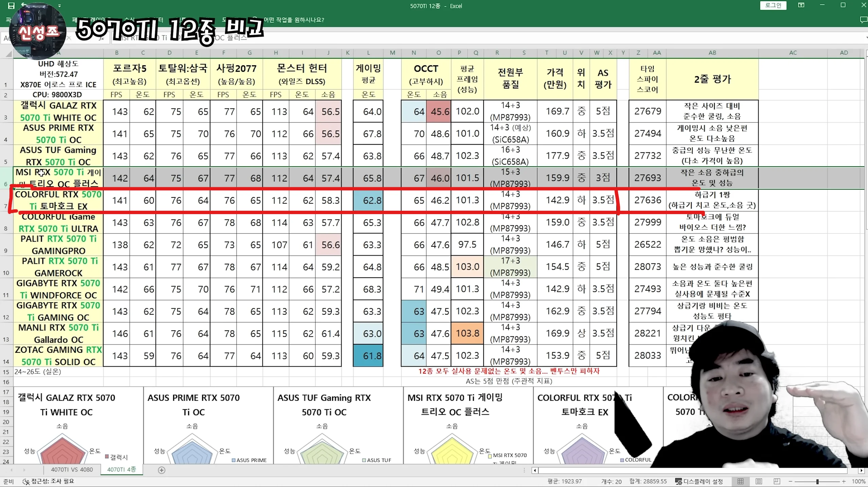Click zoom in plus button

(844, 481)
